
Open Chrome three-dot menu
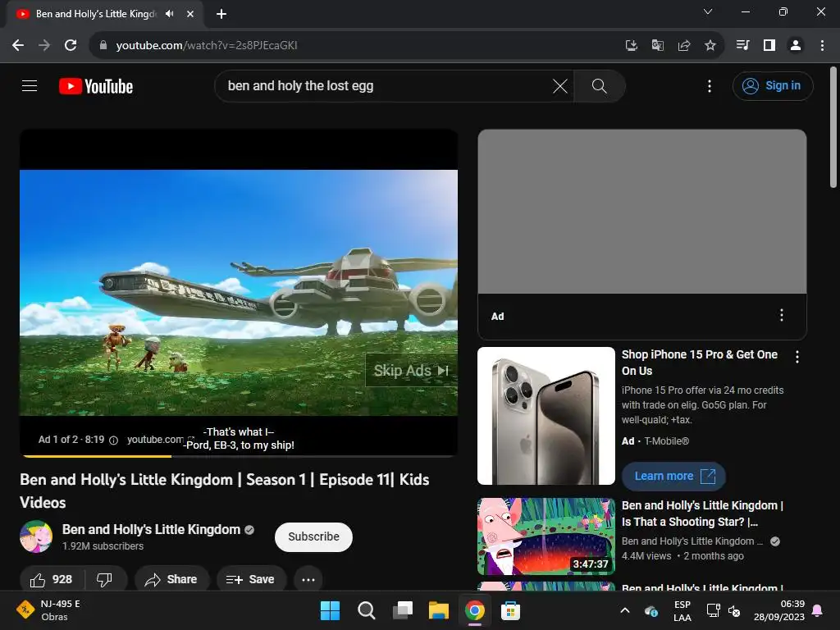(822, 45)
